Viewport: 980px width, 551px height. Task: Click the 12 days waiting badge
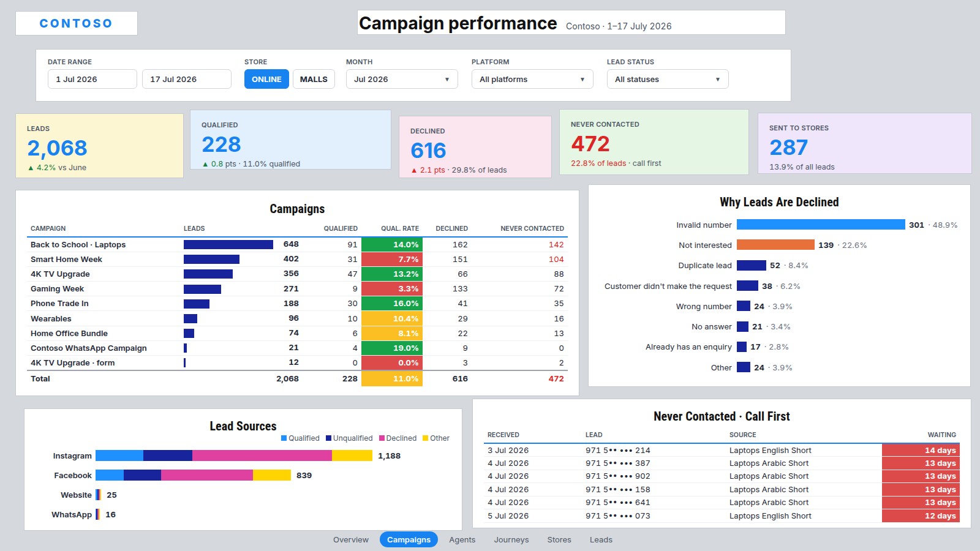tap(921, 515)
